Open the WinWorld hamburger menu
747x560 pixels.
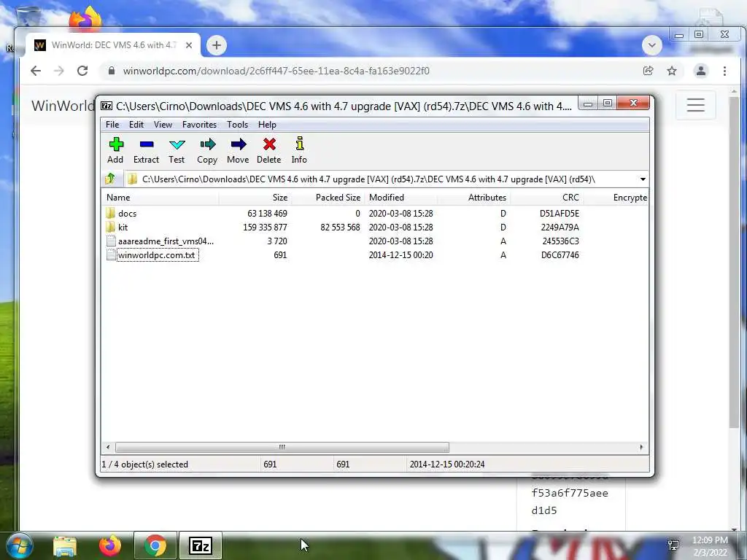pos(695,105)
